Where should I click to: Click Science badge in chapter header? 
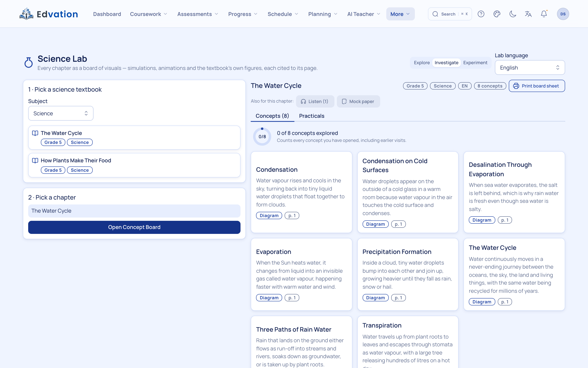[442, 86]
